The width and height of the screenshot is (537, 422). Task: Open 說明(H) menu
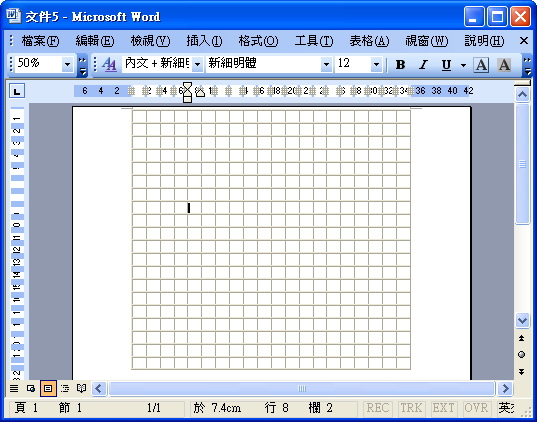pos(484,41)
